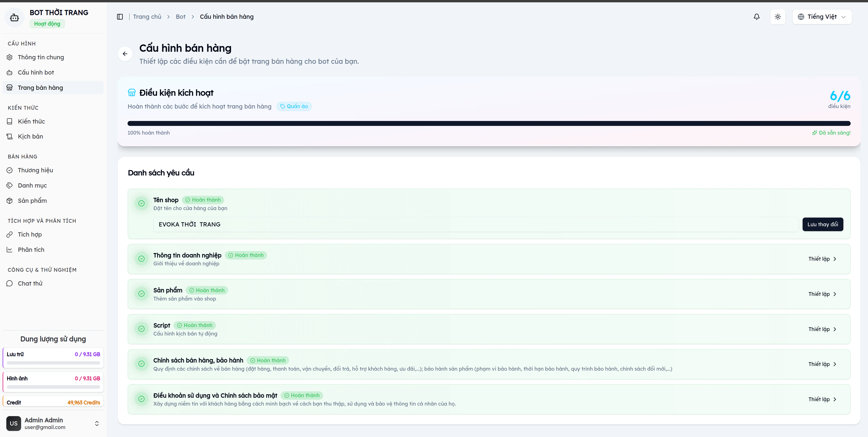Open Danh mục tag icon item

pos(10,185)
